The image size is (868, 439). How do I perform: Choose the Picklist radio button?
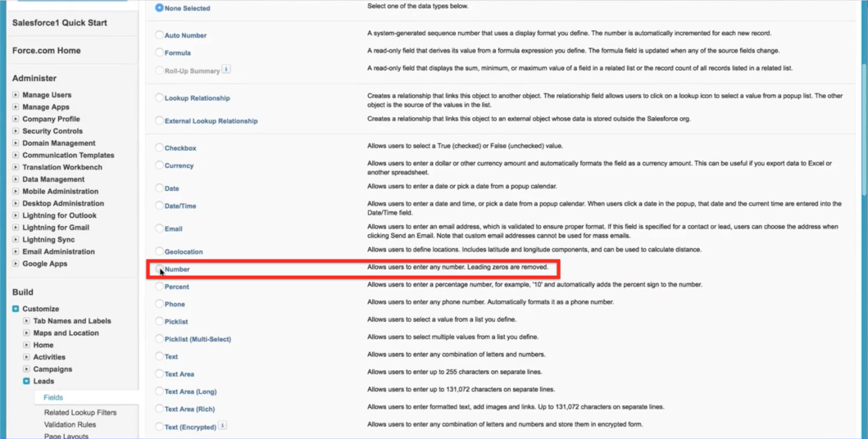(160, 321)
